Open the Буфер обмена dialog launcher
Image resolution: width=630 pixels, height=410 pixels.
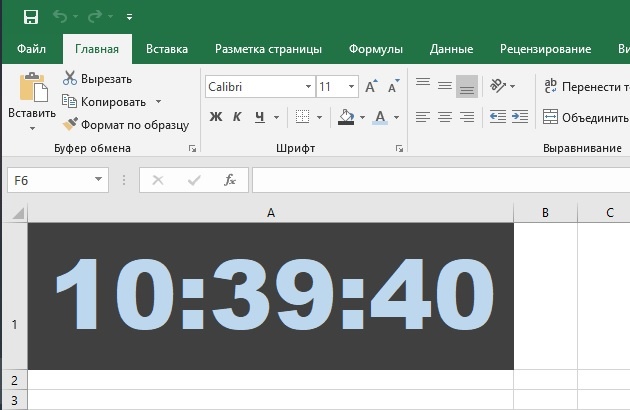tap(192, 149)
